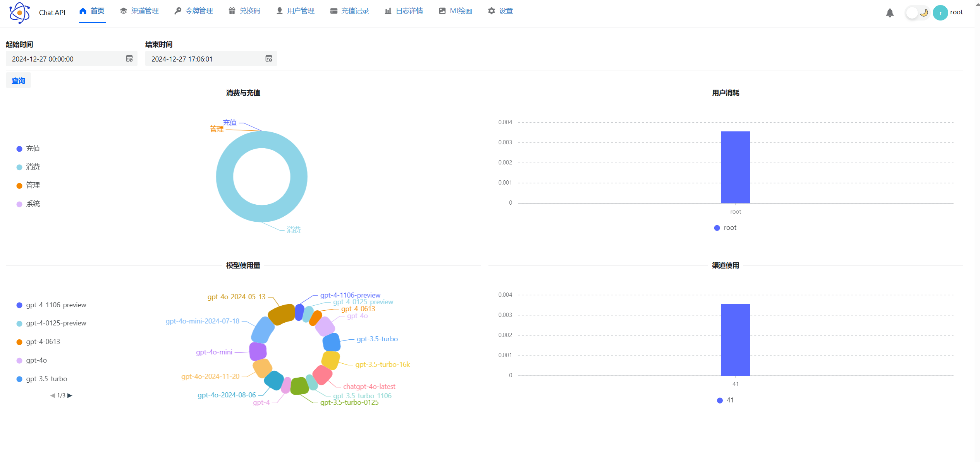Toggle the dark mode switch
This screenshot has height=462, width=980.
917,13
